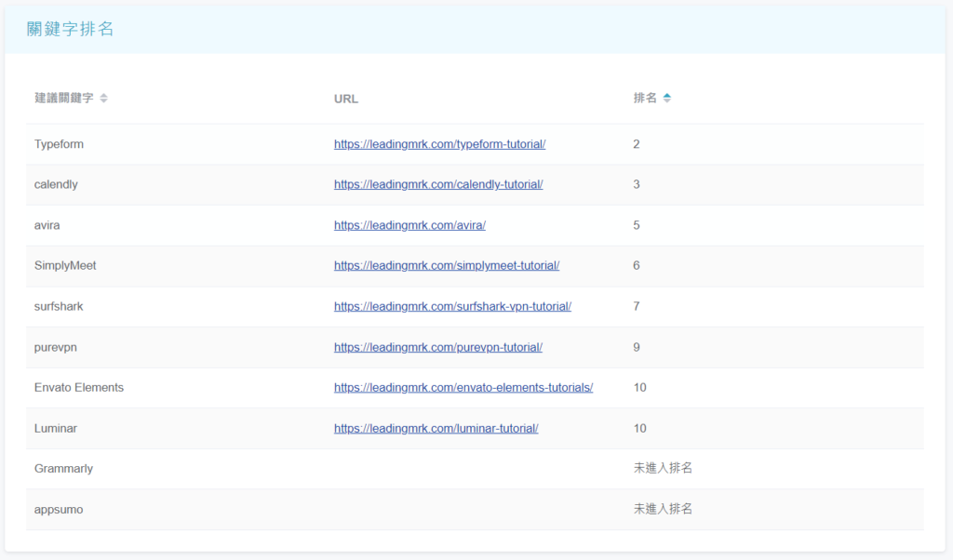953x560 pixels.
Task: Click the rank value 7 for surfshark
Action: [x=637, y=306]
